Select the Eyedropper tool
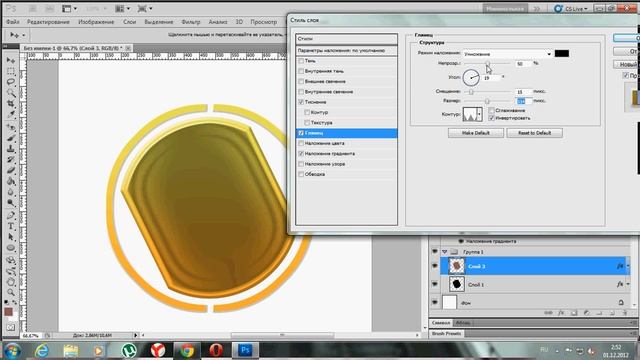640x360 pixels. pyautogui.click(x=11, y=115)
